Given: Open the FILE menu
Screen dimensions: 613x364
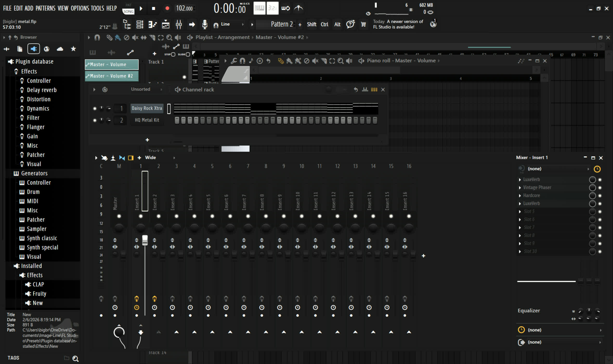Looking at the screenshot, I should pyautogui.click(x=7, y=8).
